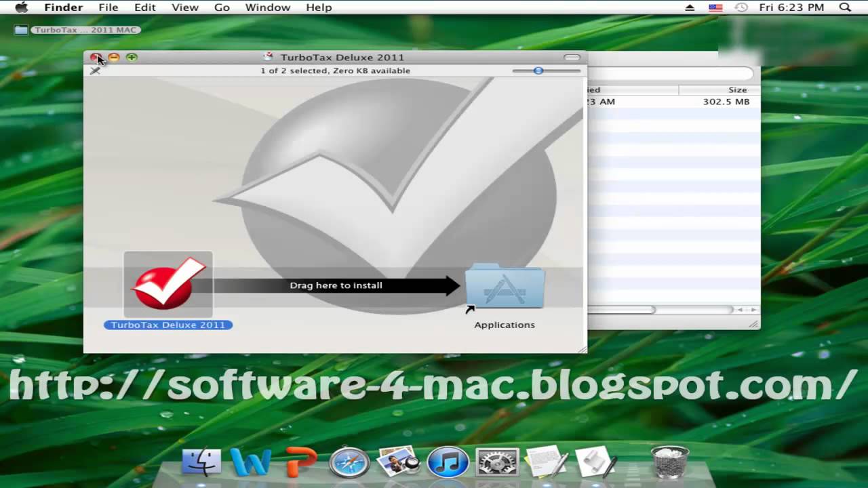Image resolution: width=868 pixels, height=488 pixels.
Task: Open the Edit menu
Action: [145, 7]
